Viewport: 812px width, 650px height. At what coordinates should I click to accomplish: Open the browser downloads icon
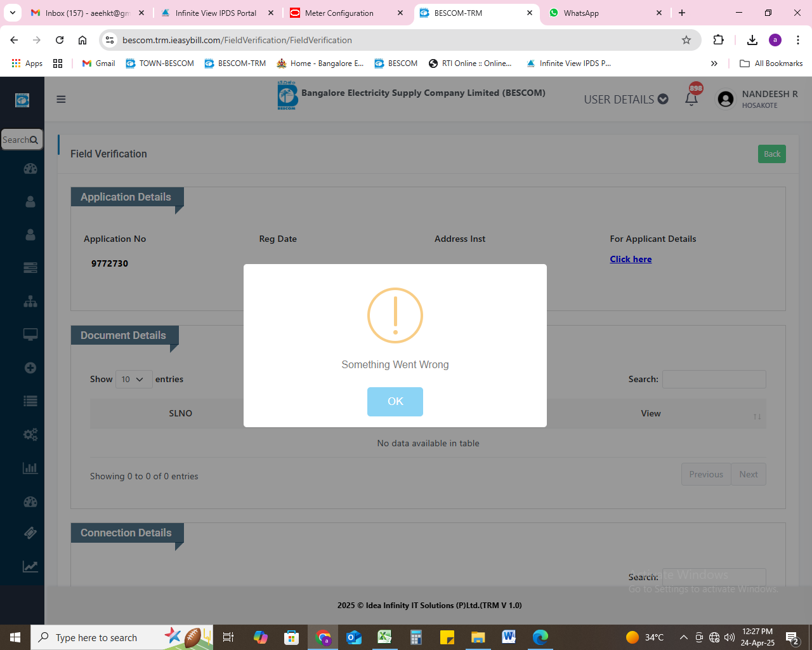pyautogui.click(x=752, y=40)
